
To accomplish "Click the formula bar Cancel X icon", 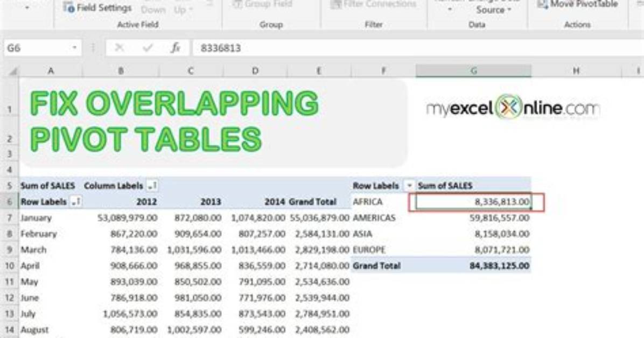I will pos(119,48).
